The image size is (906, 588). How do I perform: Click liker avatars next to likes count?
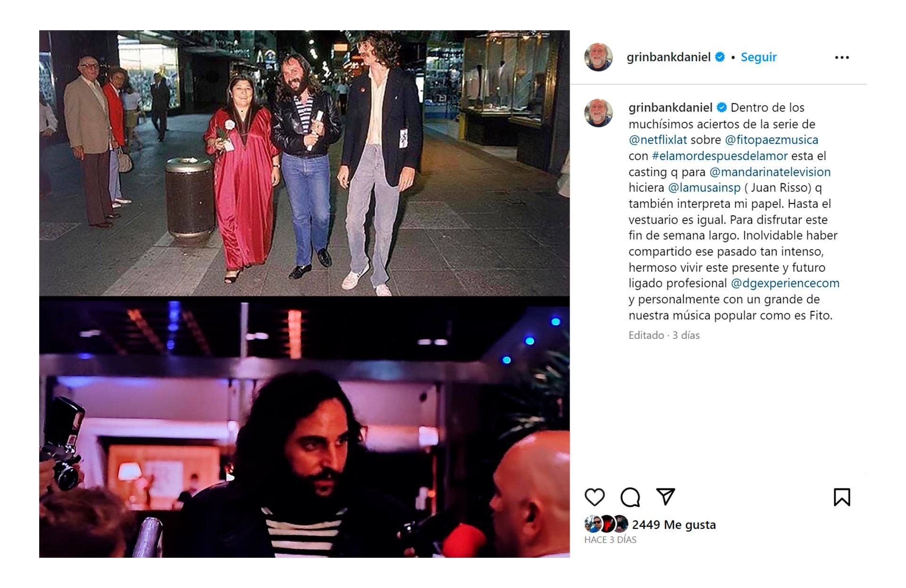click(606, 524)
